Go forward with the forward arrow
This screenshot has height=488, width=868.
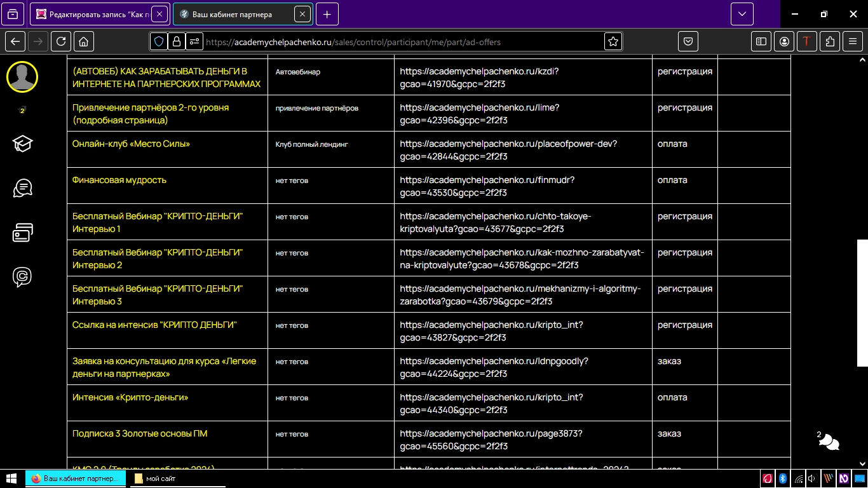(x=38, y=41)
